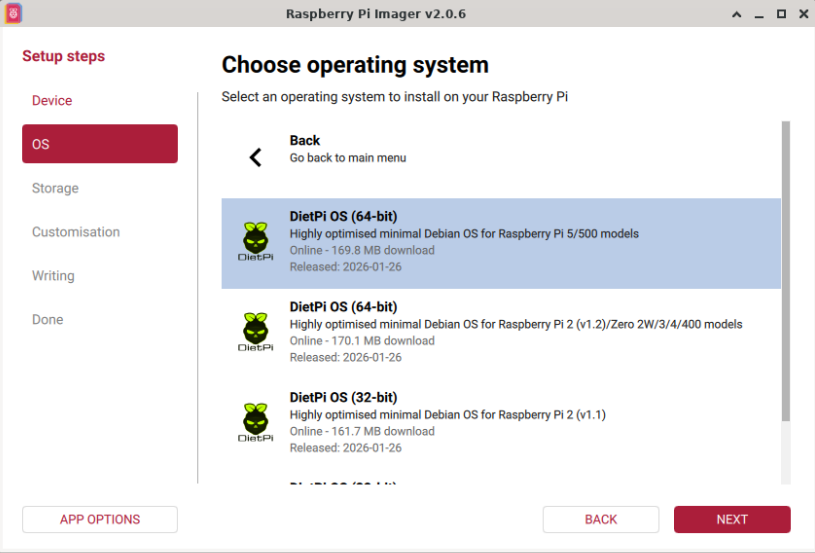Click 'Released: 2026-01-26' under 169.8 MB entry
Screen dimensions: 815x553
[346, 267]
